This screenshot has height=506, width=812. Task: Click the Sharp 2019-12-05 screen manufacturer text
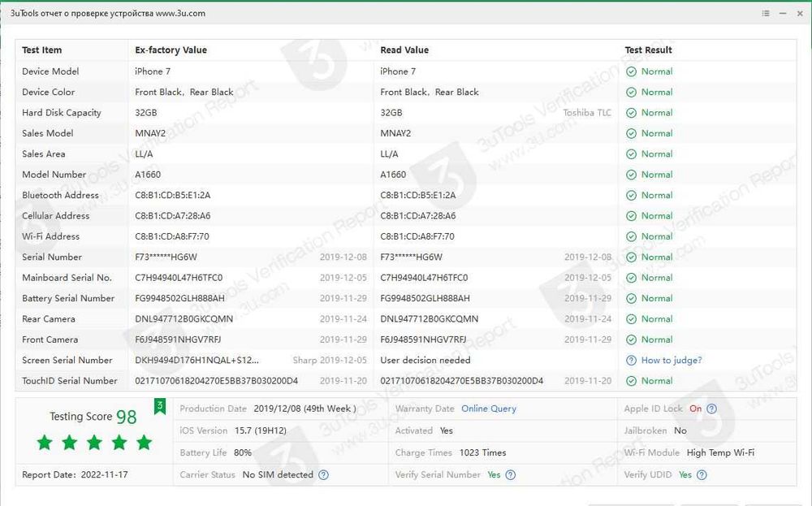pos(330,361)
